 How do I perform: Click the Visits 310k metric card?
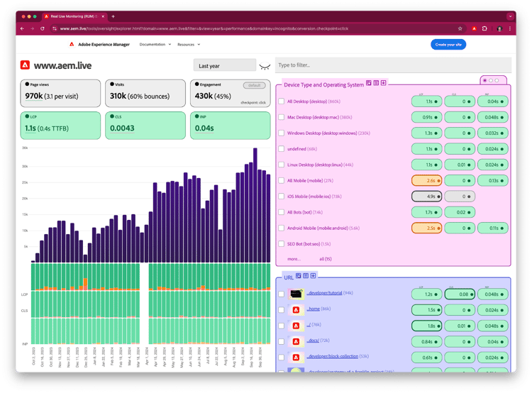tap(145, 94)
